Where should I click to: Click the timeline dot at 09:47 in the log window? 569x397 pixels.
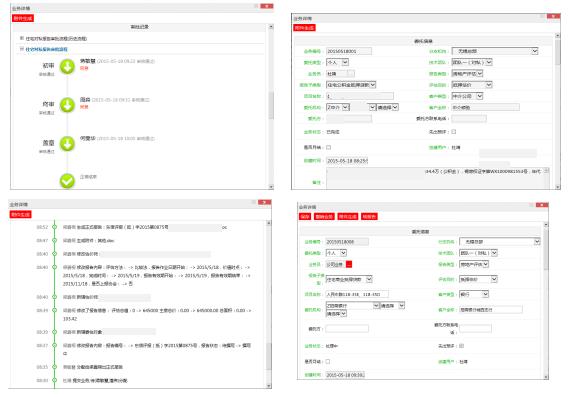[x=54, y=240]
